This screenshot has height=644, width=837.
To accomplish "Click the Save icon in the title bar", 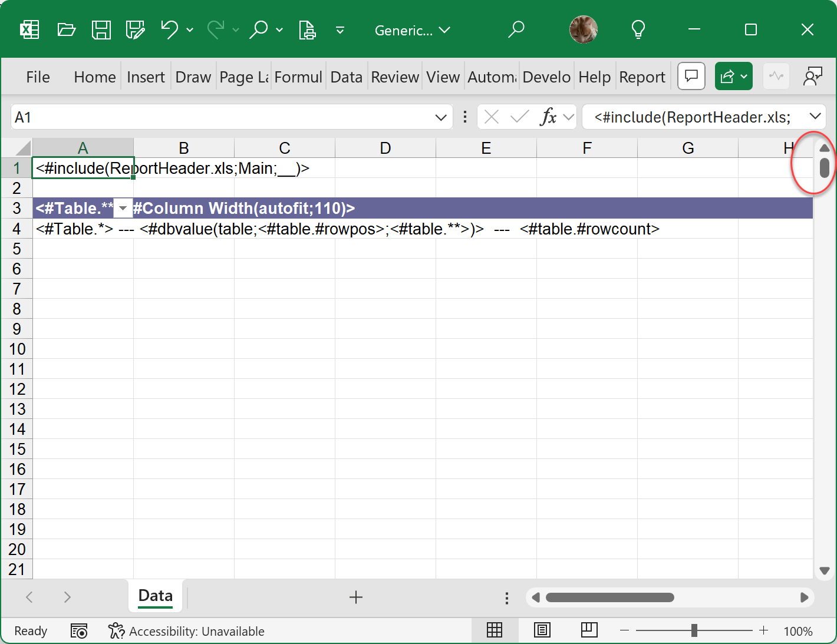I will tap(101, 29).
